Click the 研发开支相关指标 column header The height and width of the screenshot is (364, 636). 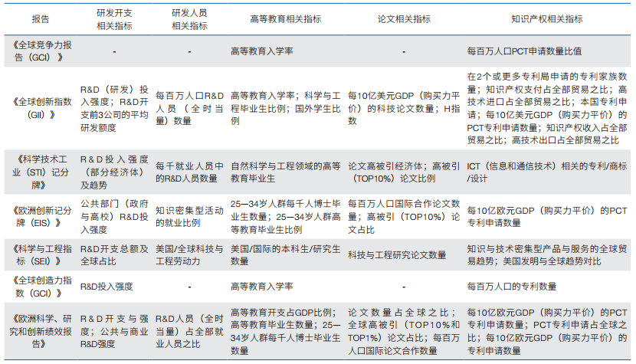[114, 19]
